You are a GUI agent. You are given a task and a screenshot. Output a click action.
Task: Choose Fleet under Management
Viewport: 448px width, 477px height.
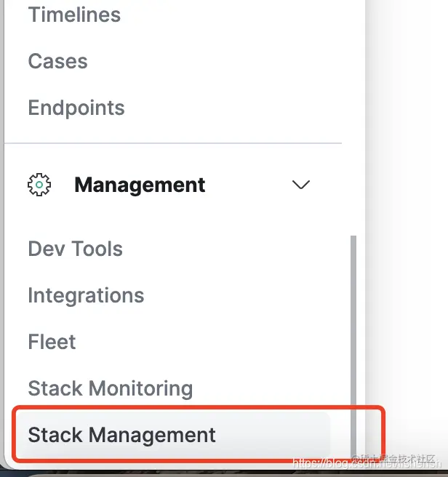(52, 342)
